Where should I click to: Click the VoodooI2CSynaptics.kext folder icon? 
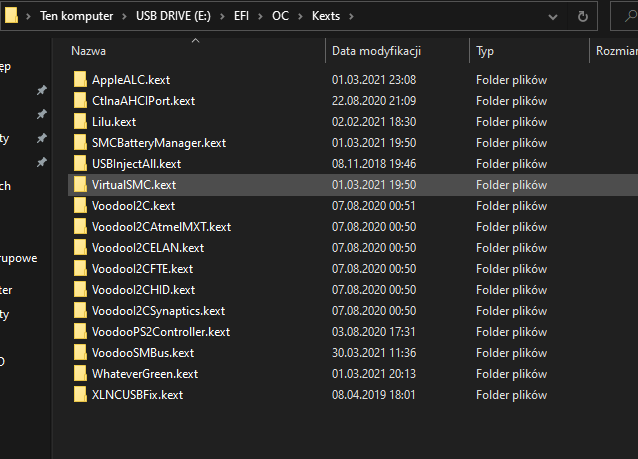pos(80,310)
